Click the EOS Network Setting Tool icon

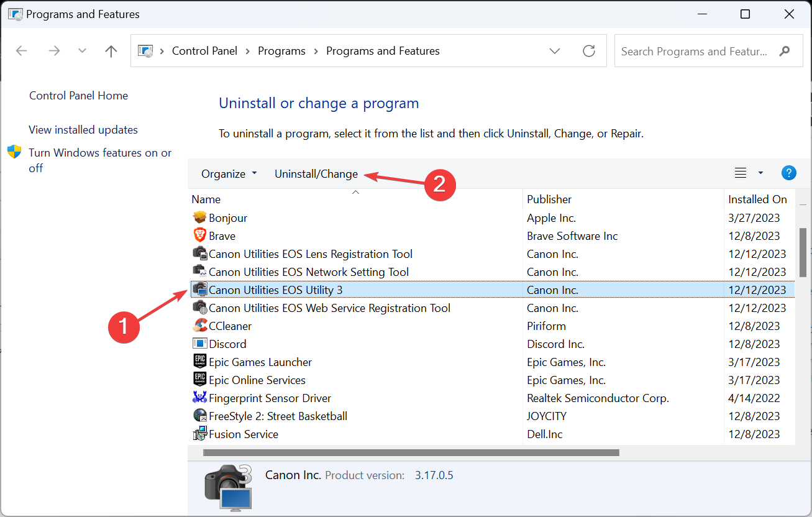tap(199, 272)
